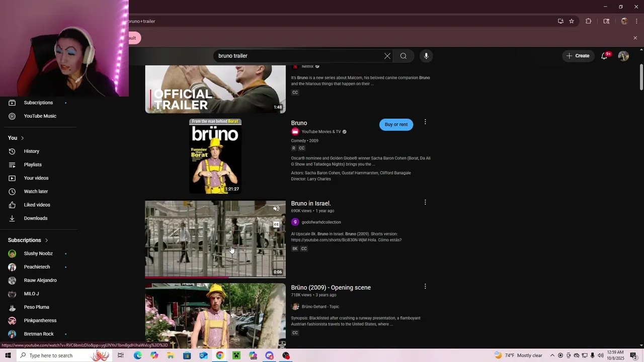Open the weather widget showing 74°F
This screenshot has height=362, width=644.
tap(518, 355)
